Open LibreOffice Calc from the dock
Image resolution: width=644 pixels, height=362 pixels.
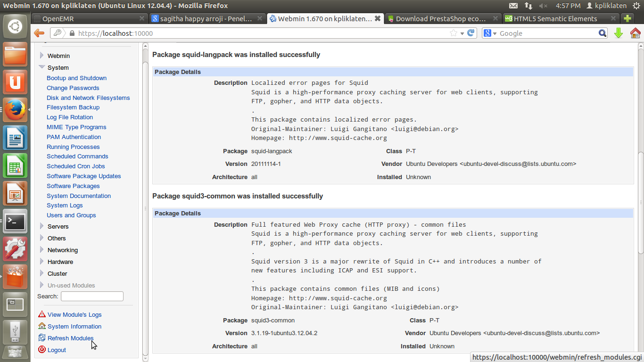tap(15, 165)
